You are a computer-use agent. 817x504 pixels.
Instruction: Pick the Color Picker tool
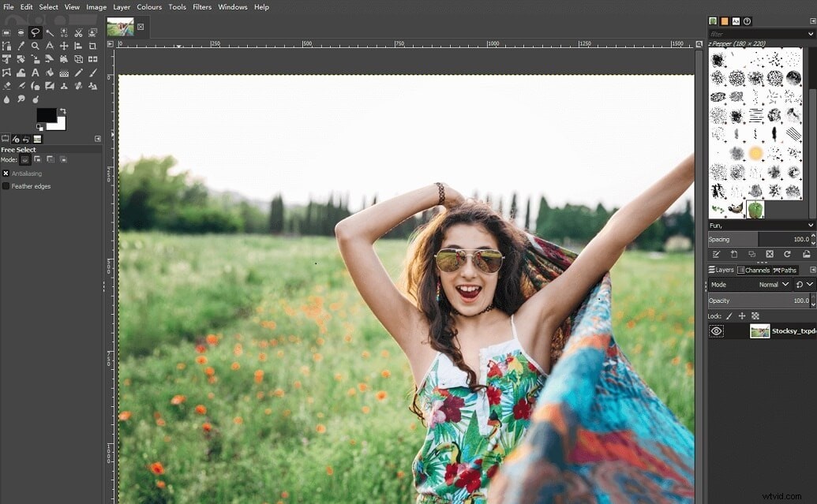[21, 46]
